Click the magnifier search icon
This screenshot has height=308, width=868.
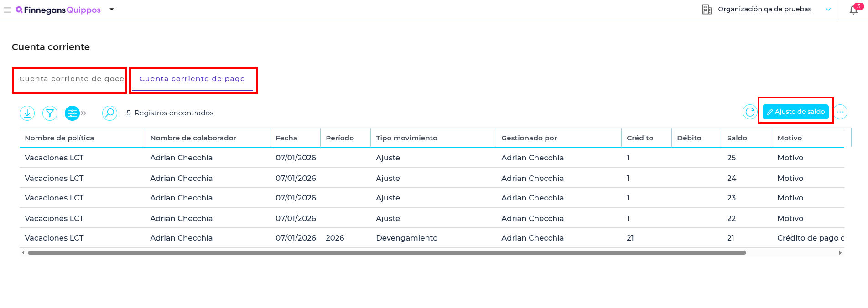pos(109,113)
